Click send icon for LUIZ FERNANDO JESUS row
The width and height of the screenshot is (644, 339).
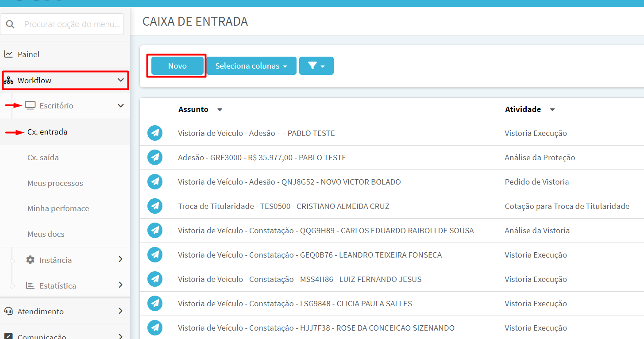(x=155, y=279)
